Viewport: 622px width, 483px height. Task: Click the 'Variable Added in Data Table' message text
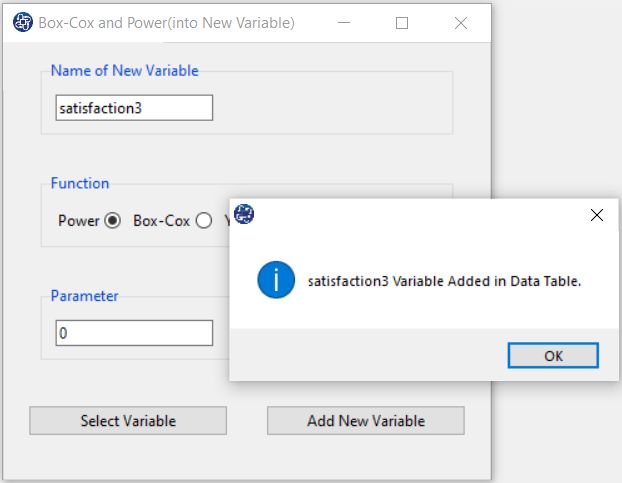click(x=444, y=281)
